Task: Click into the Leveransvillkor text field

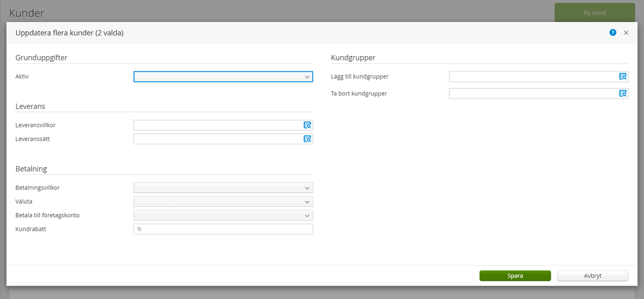Action: [217, 125]
